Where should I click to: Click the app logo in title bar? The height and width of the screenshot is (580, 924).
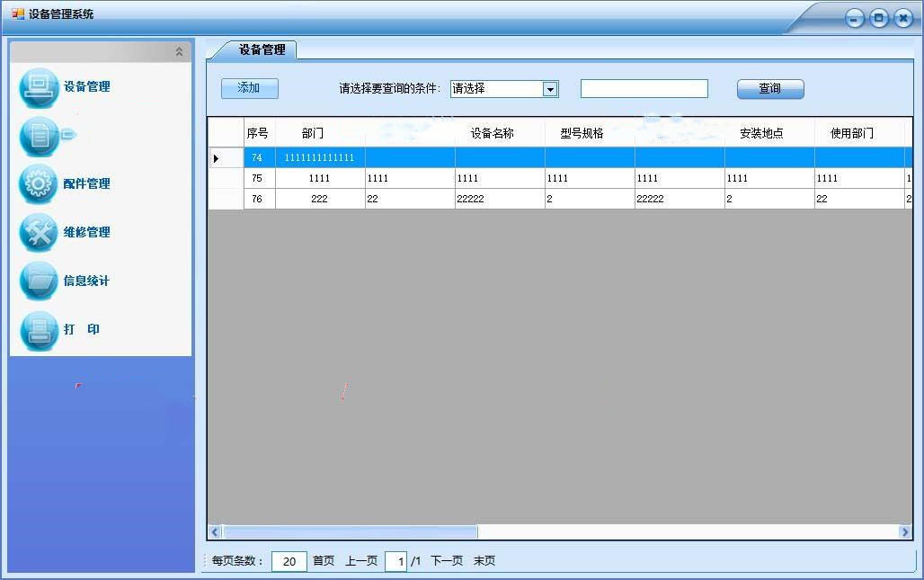tap(18, 13)
